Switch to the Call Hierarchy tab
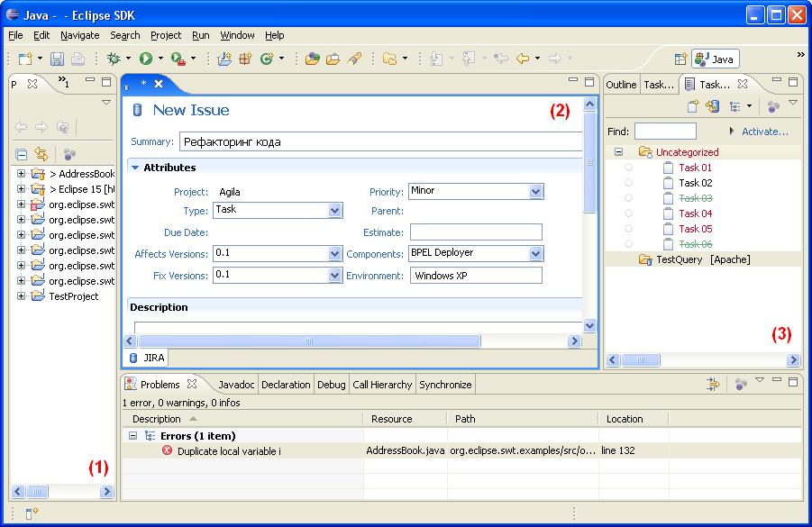 click(382, 385)
